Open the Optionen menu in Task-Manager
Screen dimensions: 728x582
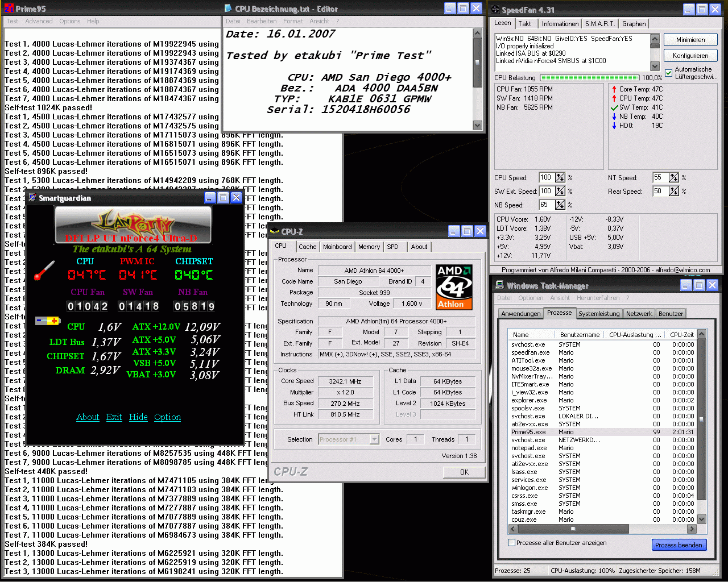pyautogui.click(x=531, y=298)
